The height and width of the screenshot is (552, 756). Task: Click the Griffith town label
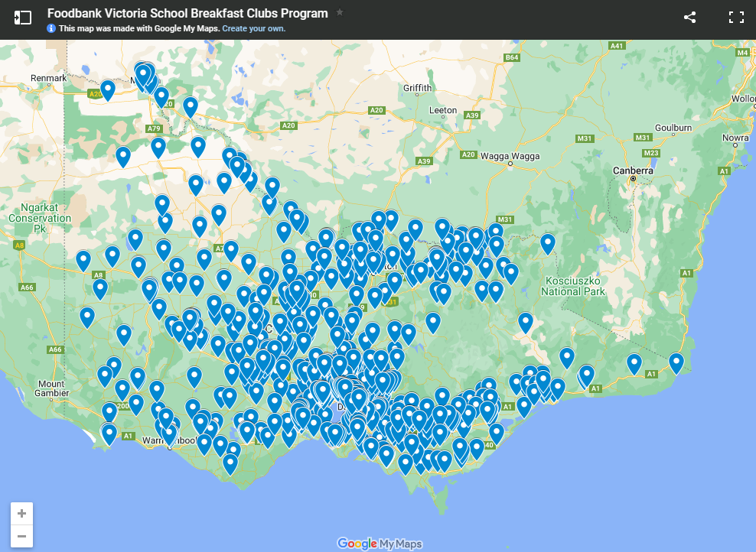point(418,88)
